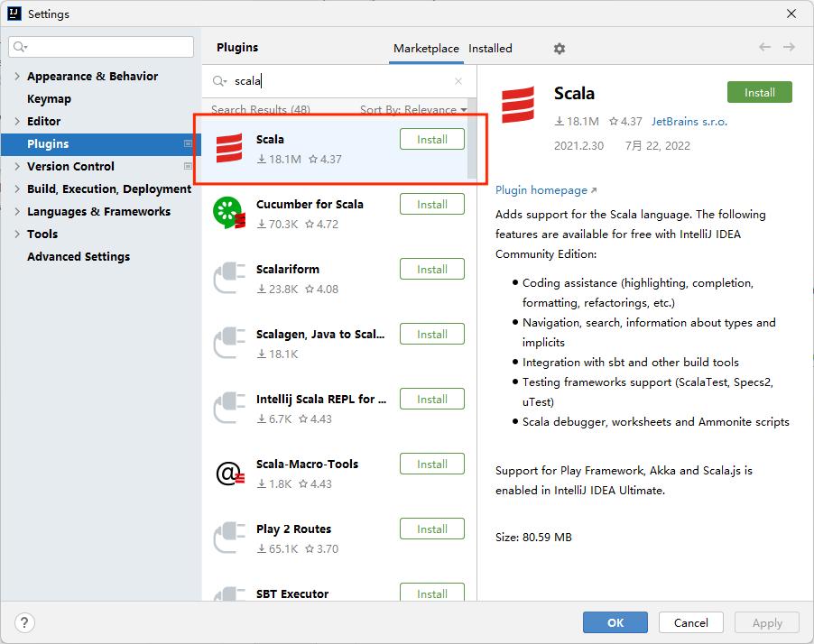Click the Cucumber for Scala plugin icon
Screen dimensions: 814x644
(x=229, y=213)
